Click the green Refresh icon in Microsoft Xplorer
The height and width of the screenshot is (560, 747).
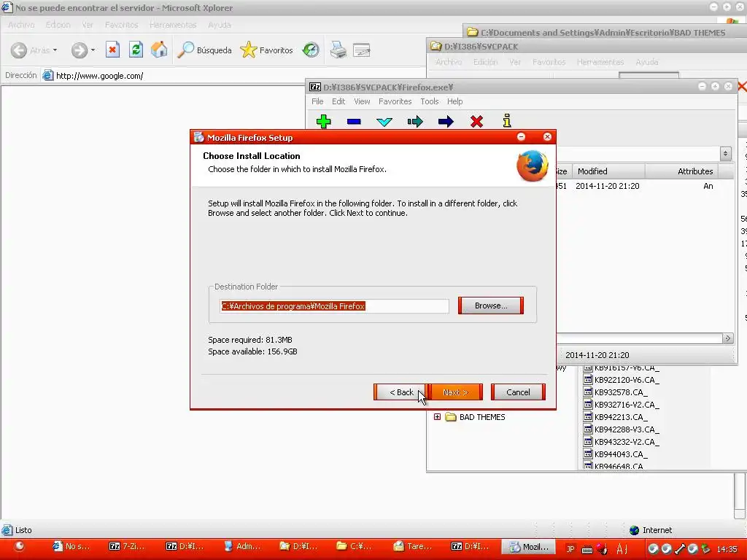pos(136,50)
